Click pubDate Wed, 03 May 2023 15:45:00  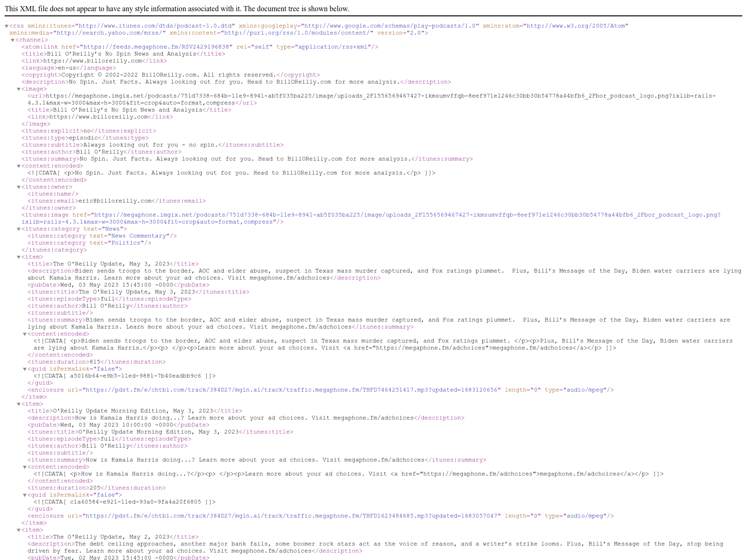[x=119, y=285]
